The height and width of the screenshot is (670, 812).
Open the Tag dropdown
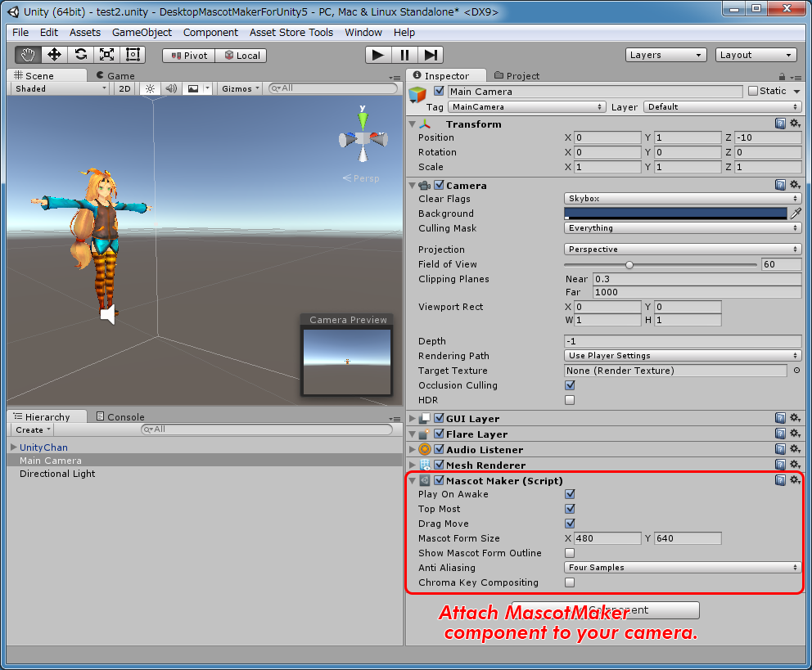tap(526, 106)
